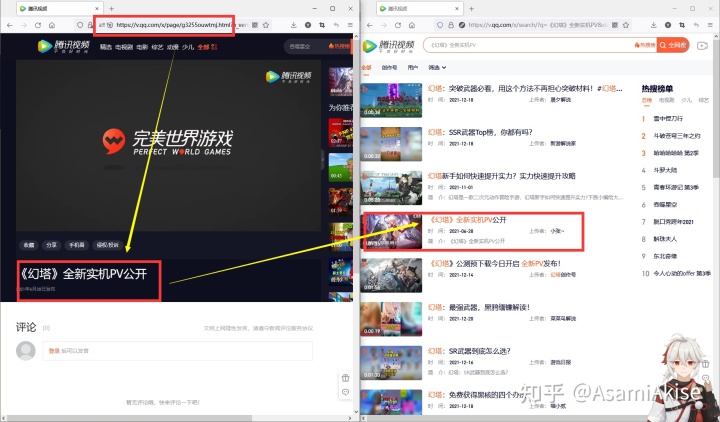The height and width of the screenshot is (422, 720).
Task: Click the 手机看 button under the video player
Action: (77, 245)
